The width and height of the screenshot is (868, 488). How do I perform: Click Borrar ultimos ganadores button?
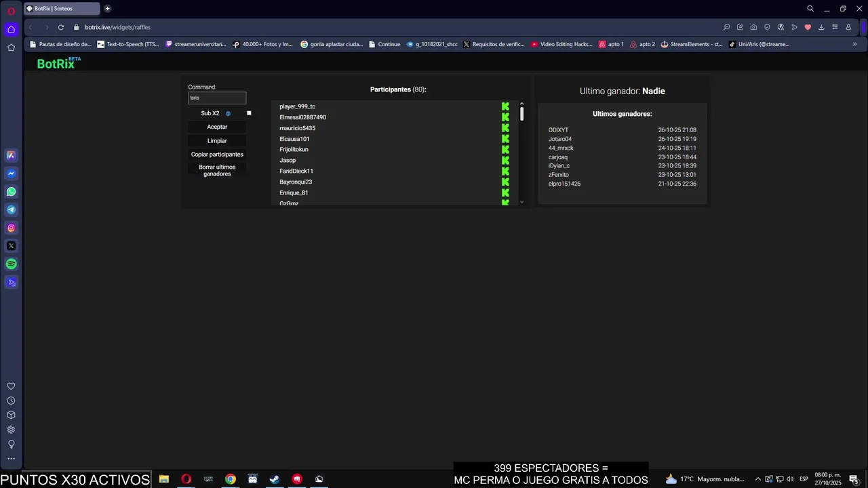click(x=217, y=170)
